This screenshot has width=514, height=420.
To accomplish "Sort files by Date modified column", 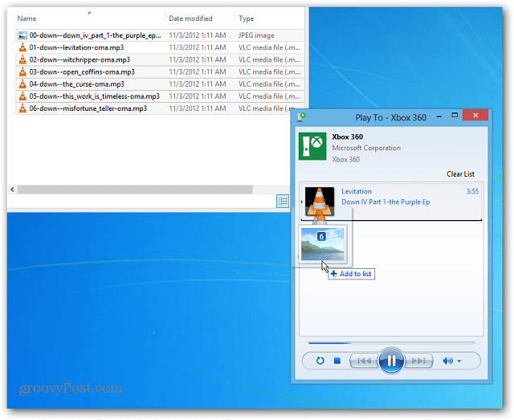I will [x=190, y=18].
